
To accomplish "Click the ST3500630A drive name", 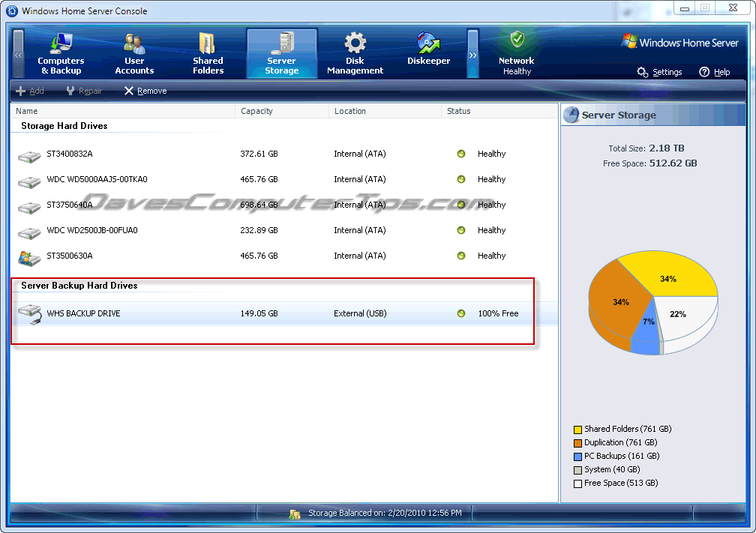I will (x=70, y=256).
